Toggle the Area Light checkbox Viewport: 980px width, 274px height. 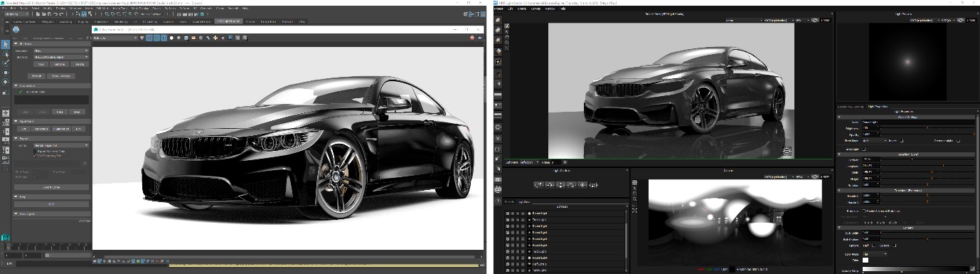(x=864, y=149)
